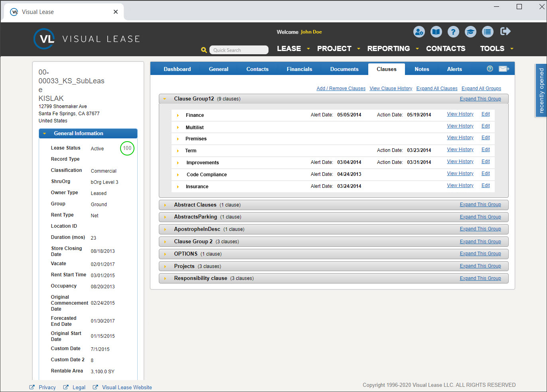
Task: Open the training graduation cap icon
Action: pos(470,32)
